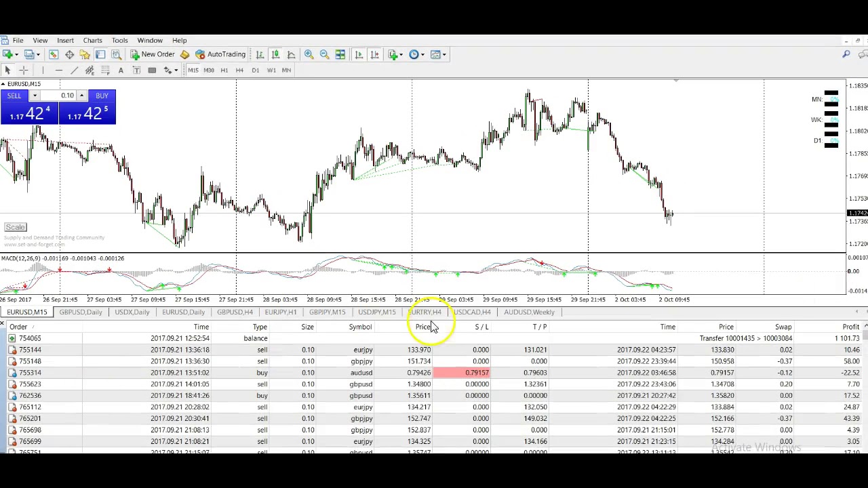The height and width of the screenshot is (488, 868).
Task: Click the New Order button
Action: pyautogui.click(x=153, y=54)
